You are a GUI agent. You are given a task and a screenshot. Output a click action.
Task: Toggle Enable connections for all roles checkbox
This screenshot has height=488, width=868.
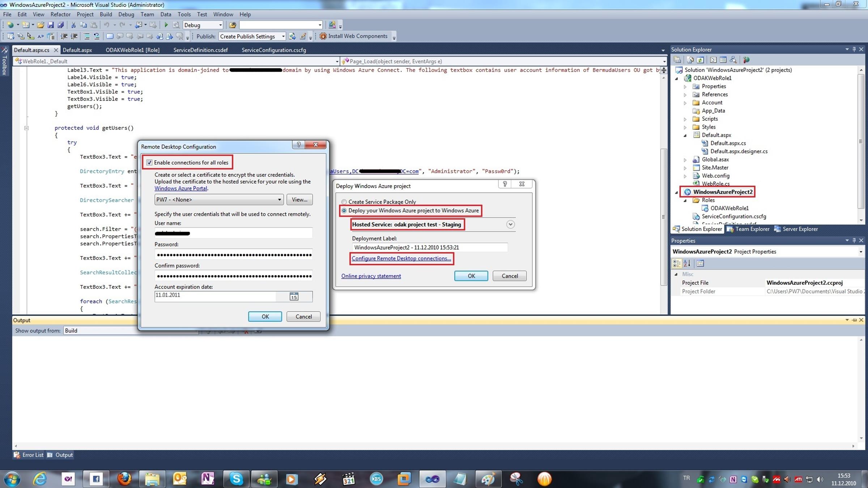tap(149, 163)
